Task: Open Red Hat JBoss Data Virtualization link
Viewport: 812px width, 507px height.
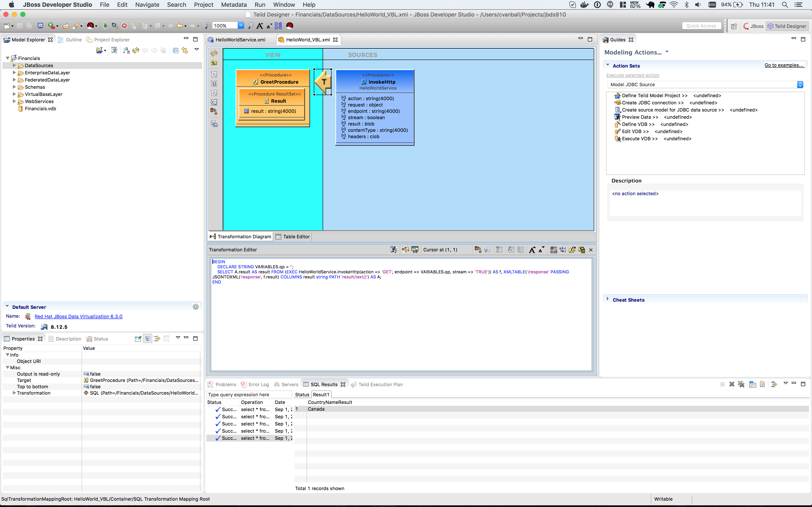Action: (78, 316)
